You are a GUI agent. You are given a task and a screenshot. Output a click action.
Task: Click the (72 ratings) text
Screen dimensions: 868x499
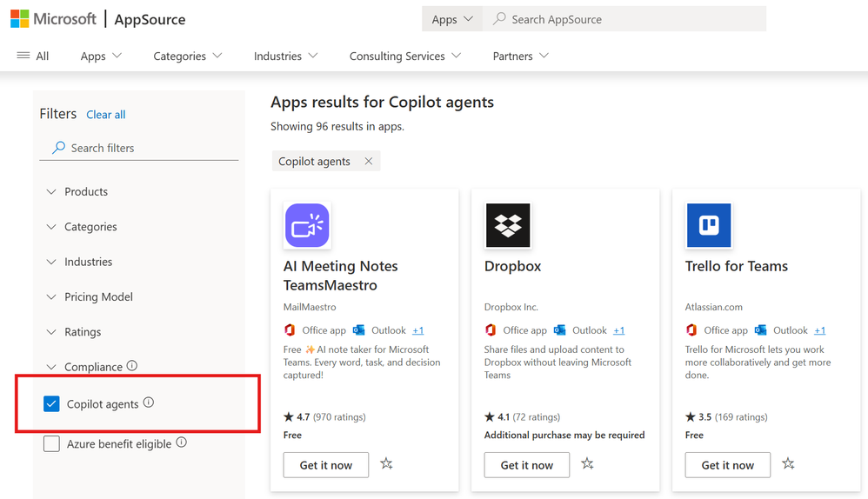pos(537,417)
